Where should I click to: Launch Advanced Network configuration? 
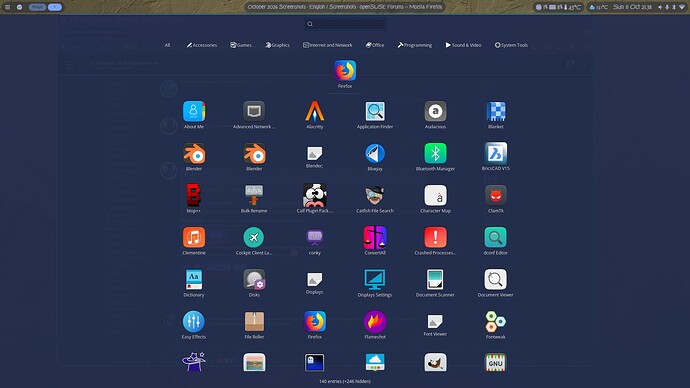[x=254, y=115]
